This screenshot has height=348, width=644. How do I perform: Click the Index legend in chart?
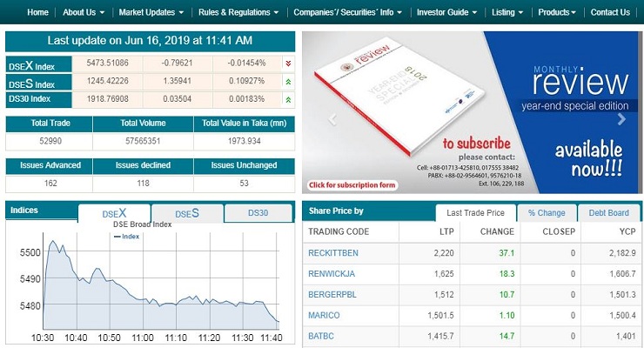[x=126, y=237]
